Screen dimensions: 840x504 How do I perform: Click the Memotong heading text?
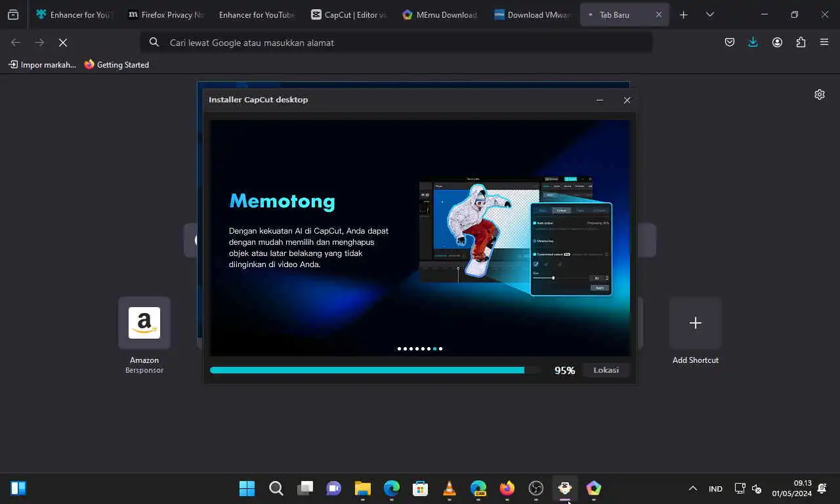tap(282, 201)
